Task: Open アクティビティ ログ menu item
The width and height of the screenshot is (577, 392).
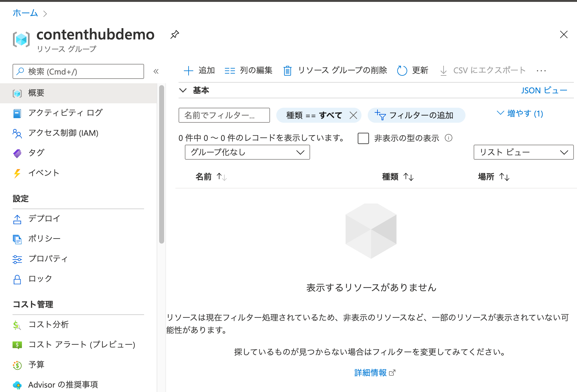Action: coord(78,113)
